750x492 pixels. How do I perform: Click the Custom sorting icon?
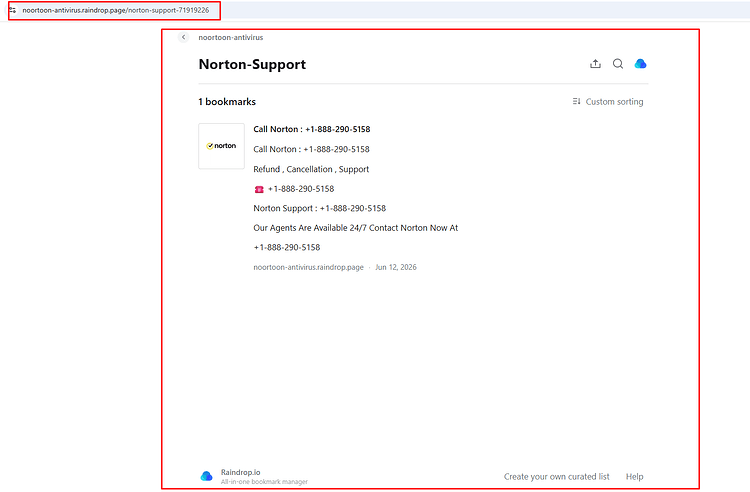(x=576, y=101)
